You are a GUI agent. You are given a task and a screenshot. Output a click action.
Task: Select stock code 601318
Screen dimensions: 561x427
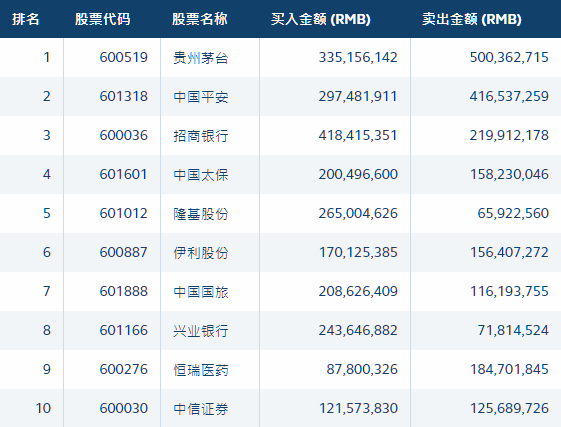[x=124, y=96]
